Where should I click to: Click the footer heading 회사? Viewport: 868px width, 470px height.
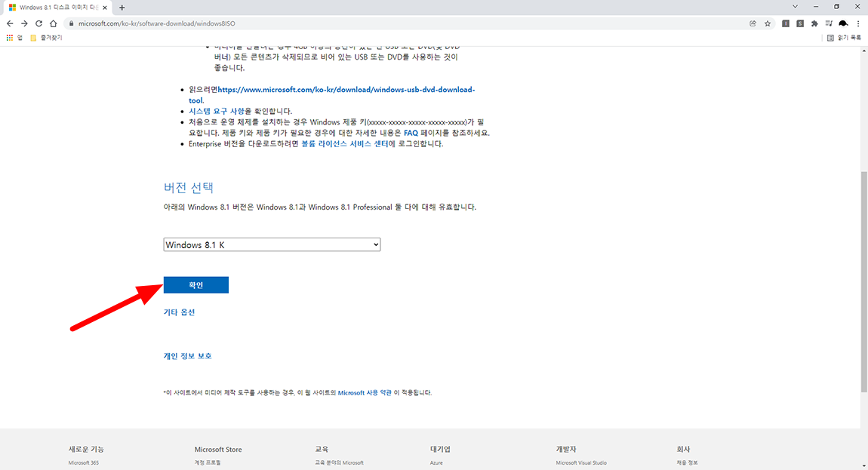tap(683, 450)
